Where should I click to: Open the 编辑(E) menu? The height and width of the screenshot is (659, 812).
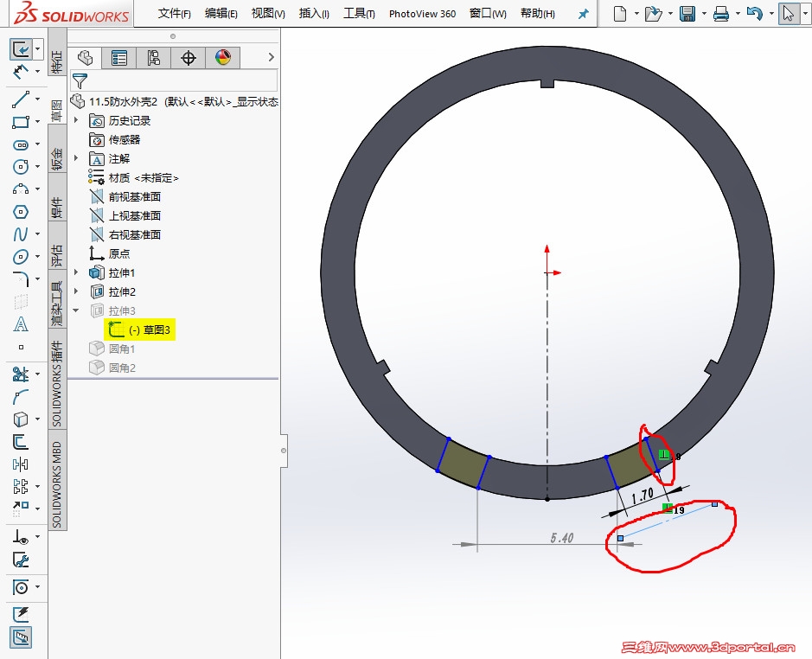click(x=221, y=14)
